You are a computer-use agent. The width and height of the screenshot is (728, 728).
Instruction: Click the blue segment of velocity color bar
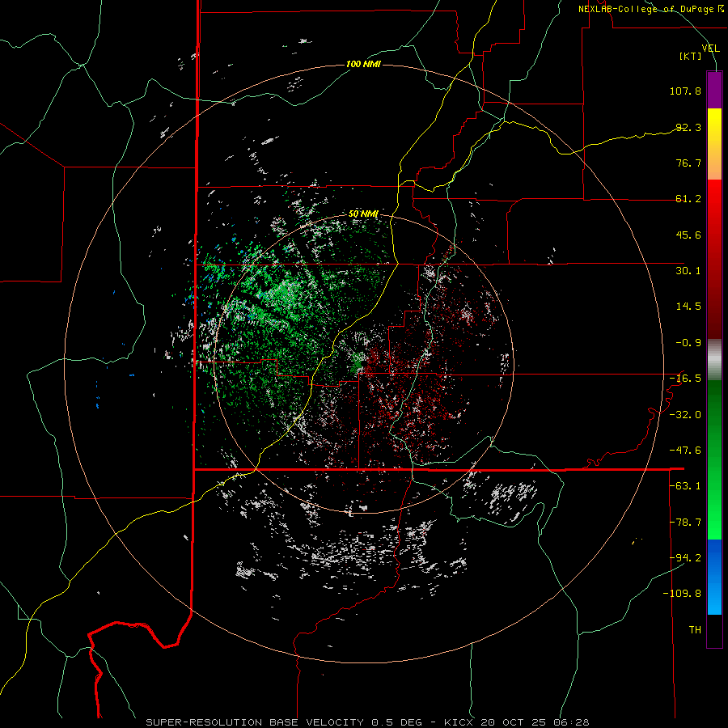pyautogui.click(x=714, y=577)
